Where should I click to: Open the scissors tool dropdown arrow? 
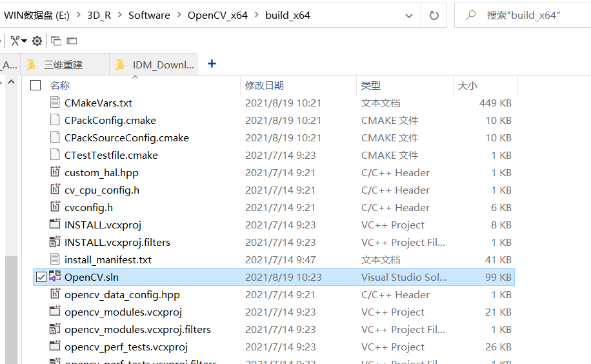pyautogui.click(x=24, y=41)
